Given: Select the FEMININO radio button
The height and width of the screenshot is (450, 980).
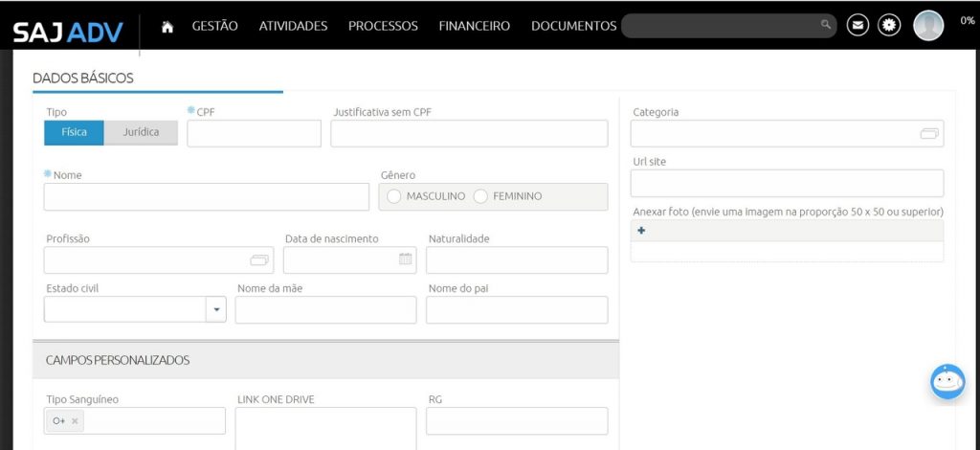Looking at the screenshot, I should pyautogui.click(x=480, y=196).
